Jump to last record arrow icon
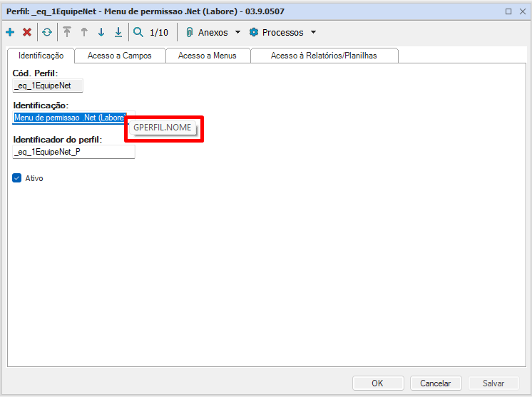This screenshot has width=532, height=397. [x=118, y=32]
